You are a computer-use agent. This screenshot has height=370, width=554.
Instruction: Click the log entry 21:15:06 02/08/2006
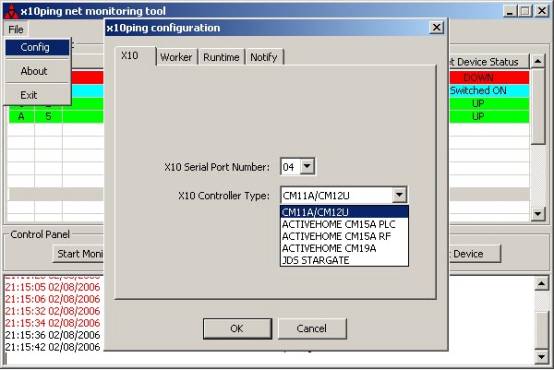click(53, 299)
